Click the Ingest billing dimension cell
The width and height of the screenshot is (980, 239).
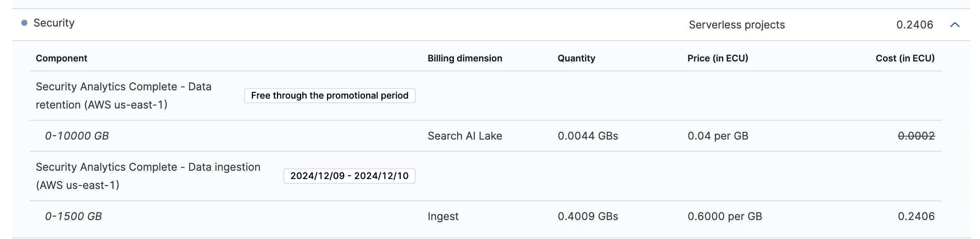coord(443,216)
